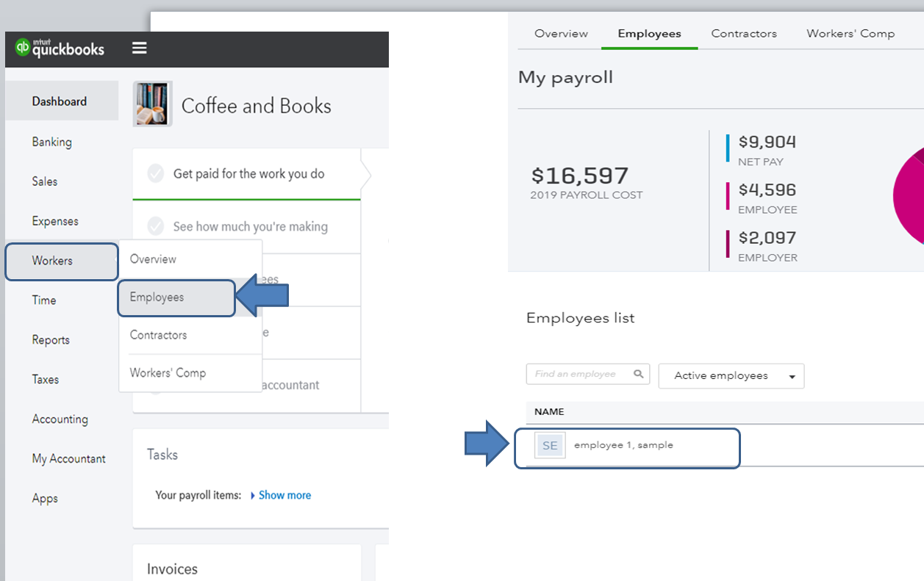Switch to the Workers' Comp tab in payroll
Screen dimensions: 924x581
tap(850, 34)
